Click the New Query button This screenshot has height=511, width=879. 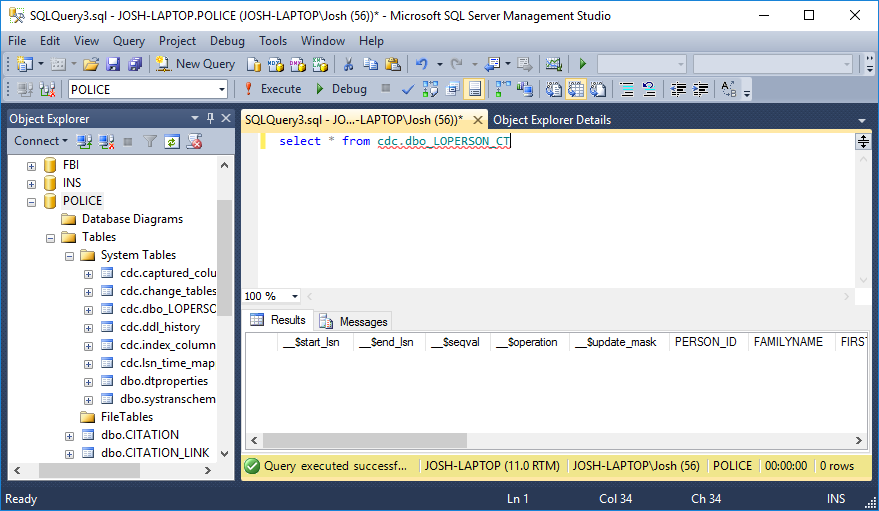click(196, 64)
